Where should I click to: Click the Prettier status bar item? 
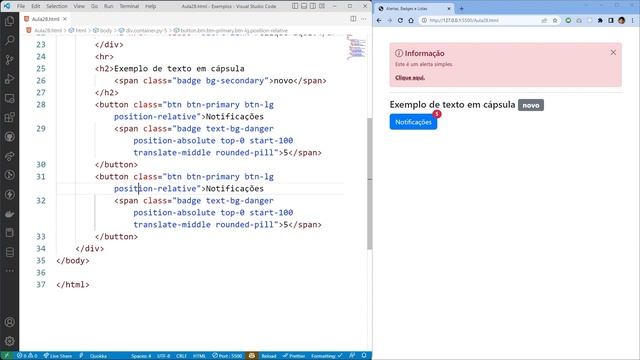tap(293, 356)
